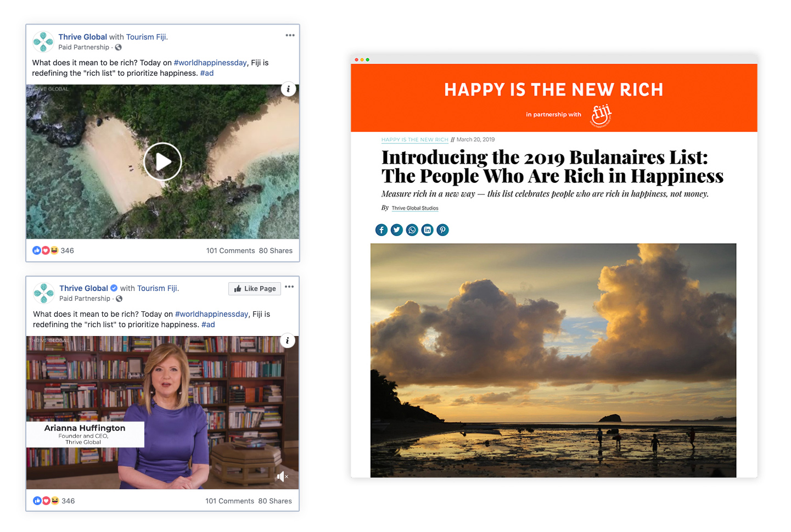Share article on Twitter
This screenshot has width=791, height=532.
397,230
